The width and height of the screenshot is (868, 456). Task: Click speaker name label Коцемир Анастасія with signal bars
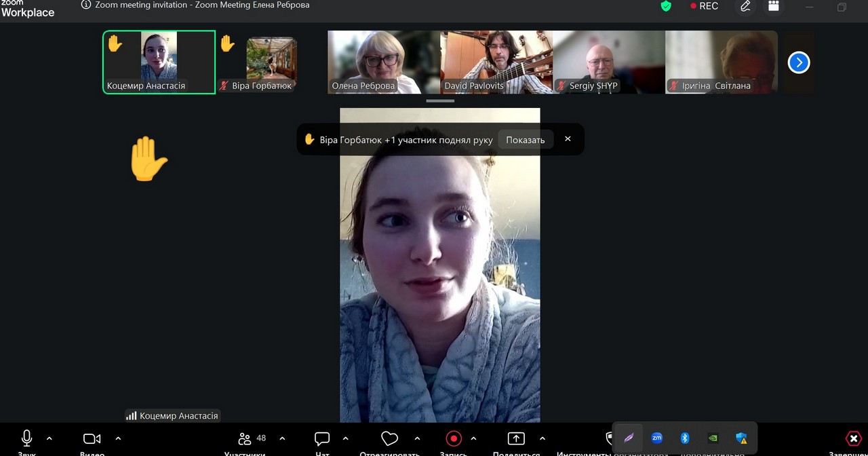coord(172,415)
